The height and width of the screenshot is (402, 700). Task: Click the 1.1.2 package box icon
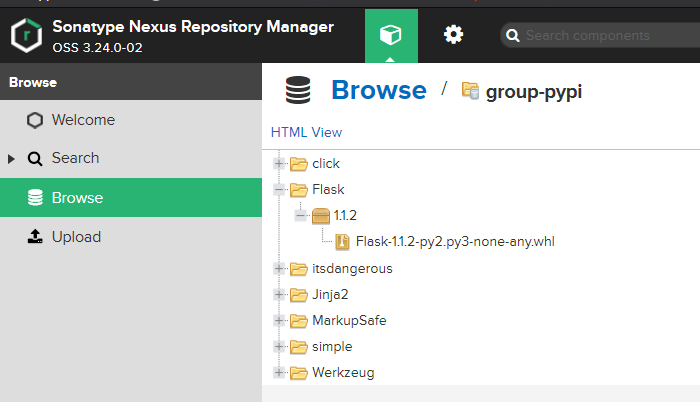pyautogui.click(x=320, y=215)
